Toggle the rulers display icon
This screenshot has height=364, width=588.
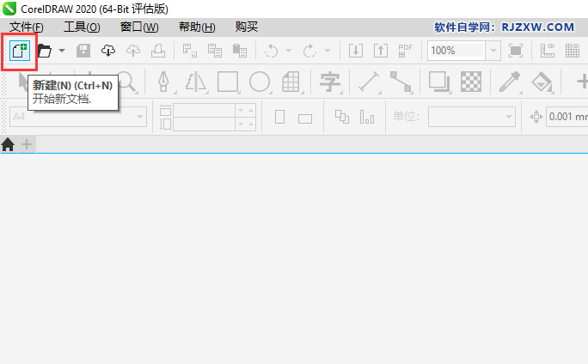click(548, 51)
